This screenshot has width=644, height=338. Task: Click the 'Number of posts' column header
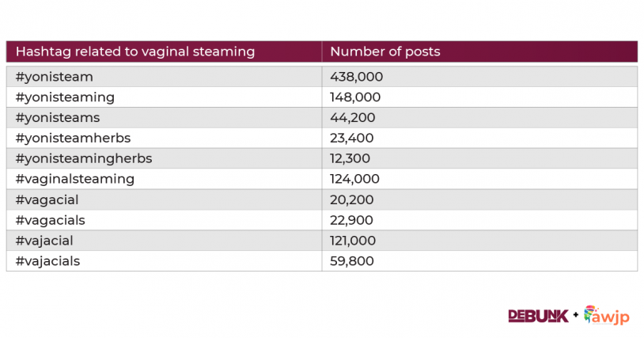point(385,51)
